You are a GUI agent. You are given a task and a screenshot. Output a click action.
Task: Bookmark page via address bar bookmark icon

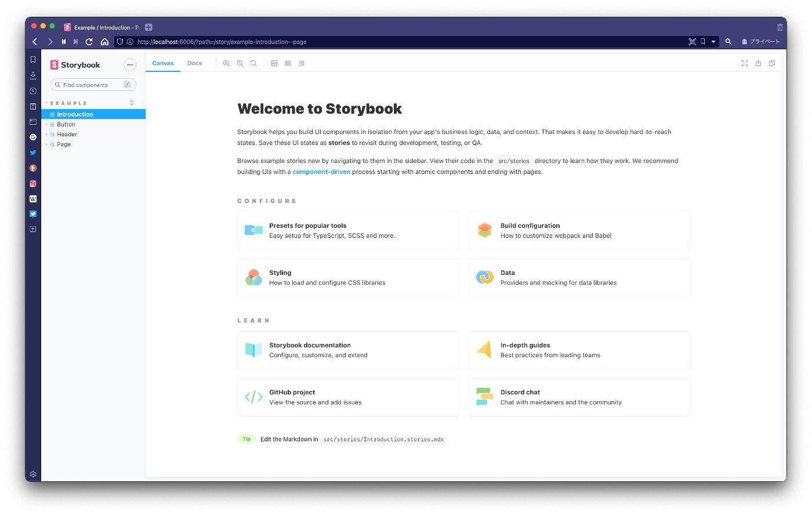703,42
